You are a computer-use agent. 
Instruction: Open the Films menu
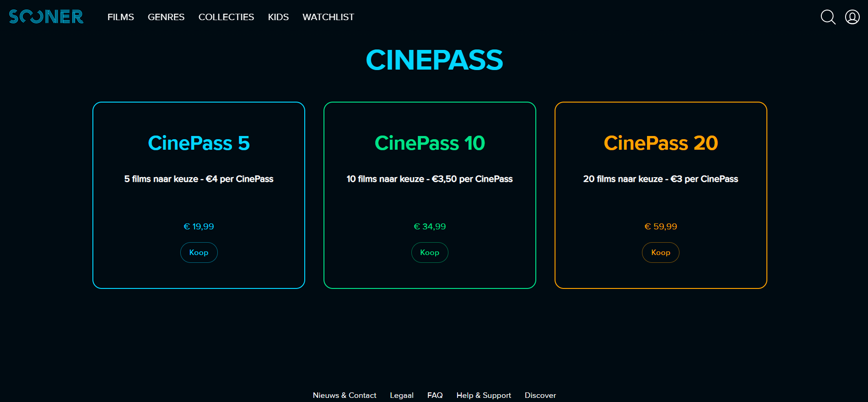[121, 17]
